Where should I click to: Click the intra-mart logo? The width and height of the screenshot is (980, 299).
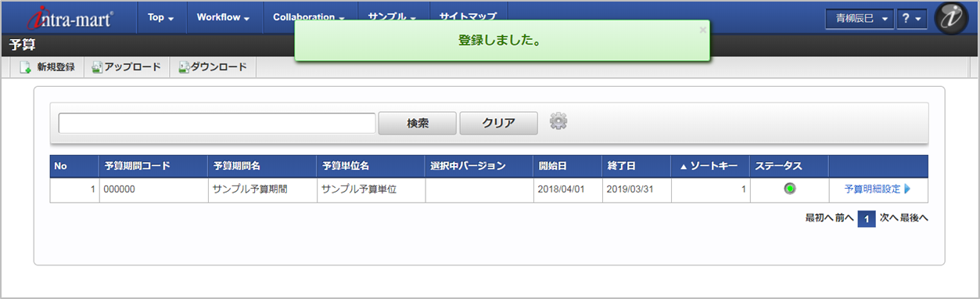69,18
